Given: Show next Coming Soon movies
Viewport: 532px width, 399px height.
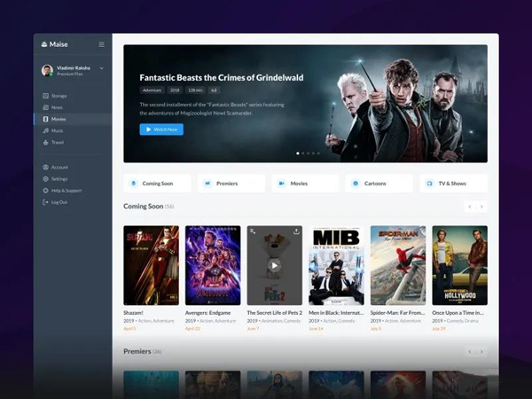Looking at the screenshot, I should [x=481, y=207].
